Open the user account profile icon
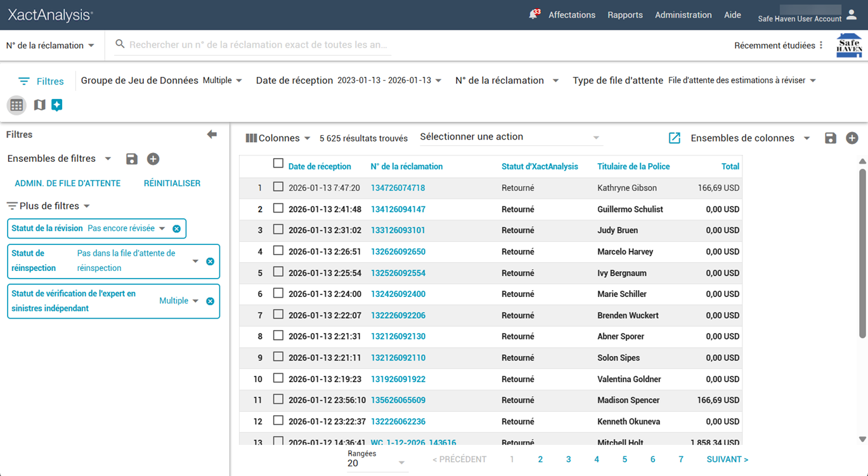 pos(852,14)
